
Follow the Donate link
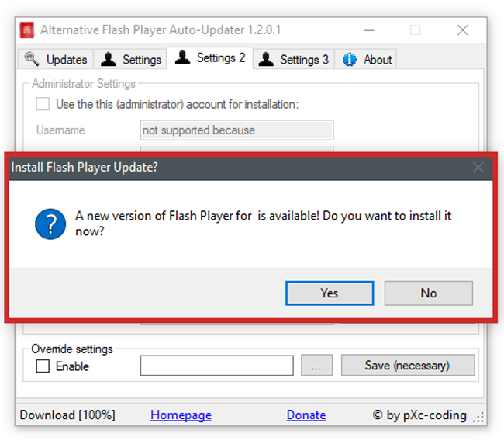[x=306, y=415]
